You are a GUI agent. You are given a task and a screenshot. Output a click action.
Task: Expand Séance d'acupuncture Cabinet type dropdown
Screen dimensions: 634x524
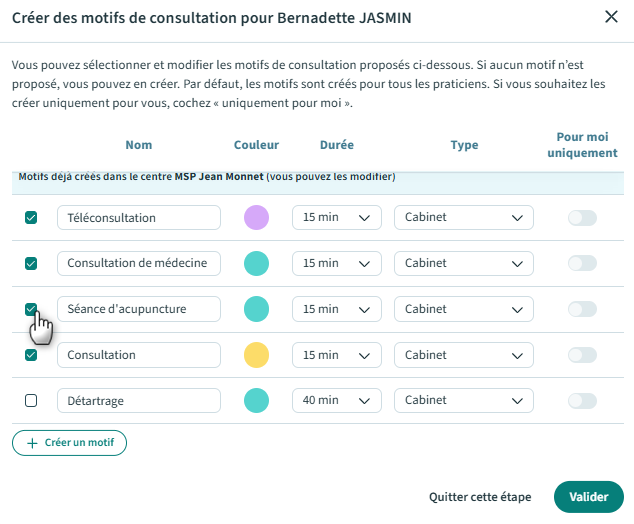click(464, 309)
